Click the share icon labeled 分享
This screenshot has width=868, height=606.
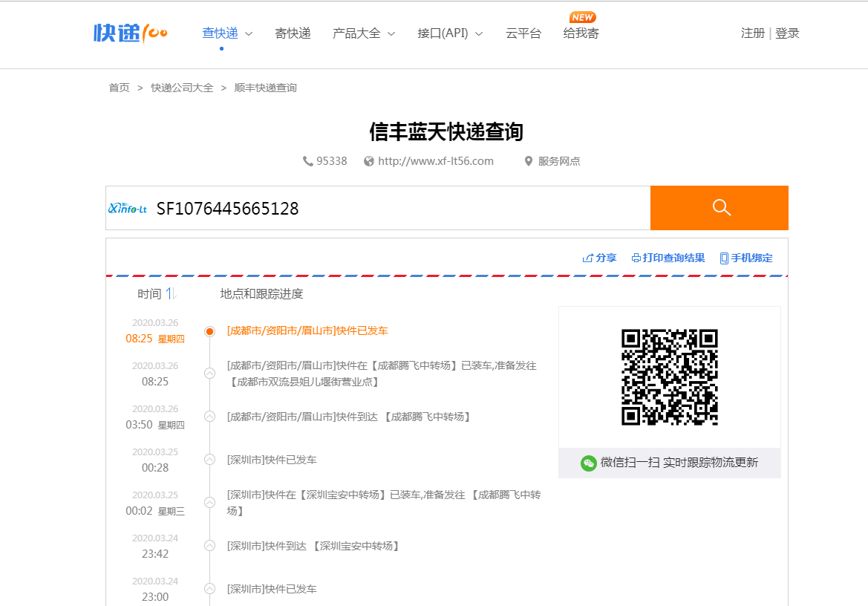pyautogui.click(x=599, y=258)
